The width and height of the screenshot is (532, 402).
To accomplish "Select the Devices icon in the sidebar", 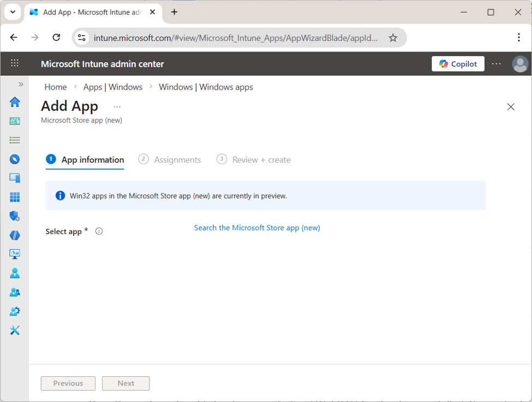I will coord(15,178).
